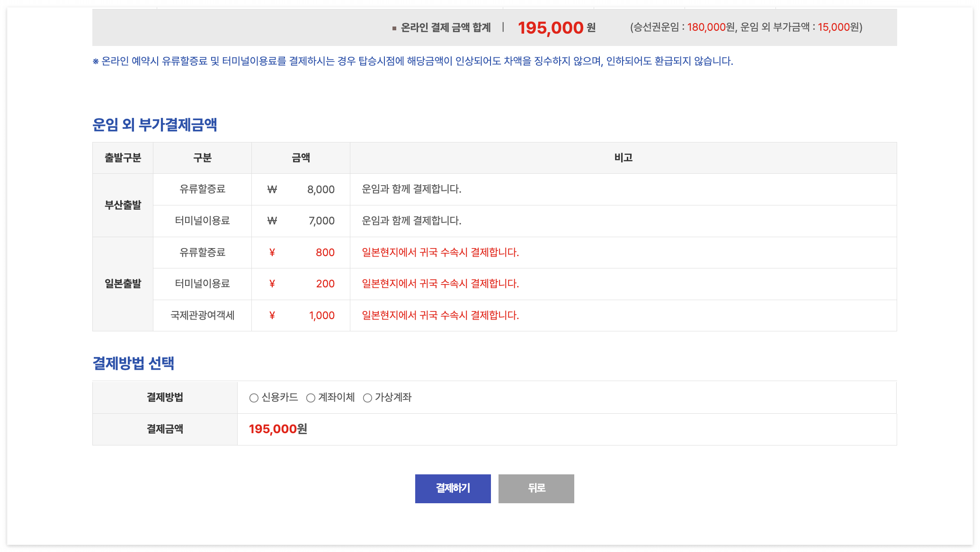Select the 신용카드 payment radio button
This screenshot has height=552, width=980.
(254, 398)
